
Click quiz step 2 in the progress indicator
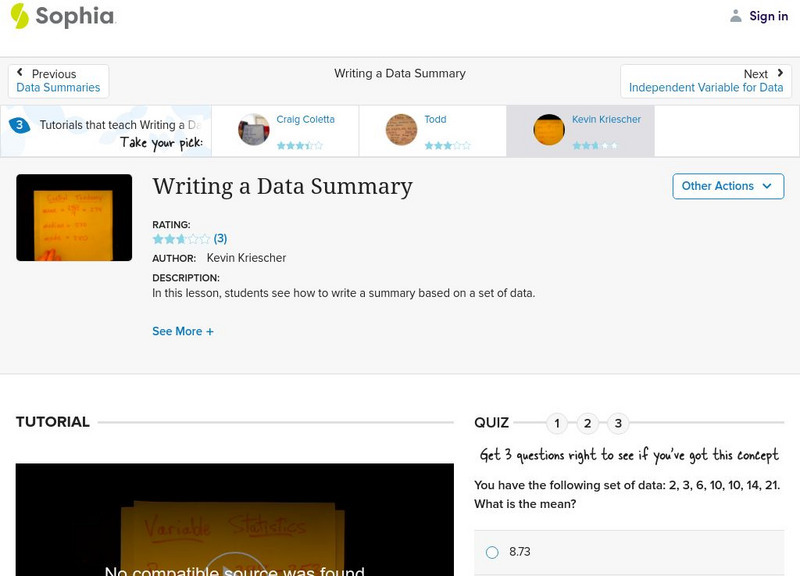point(587,423)
